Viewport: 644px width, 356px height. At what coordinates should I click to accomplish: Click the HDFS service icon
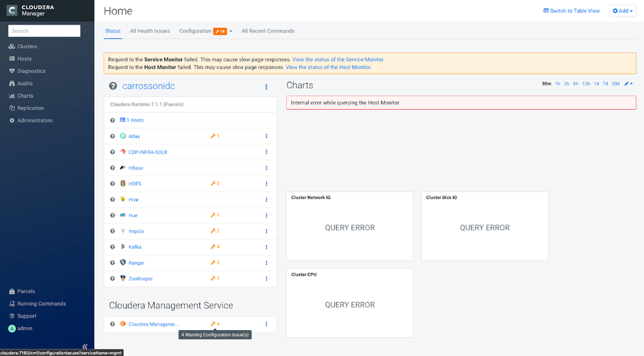pos(122,183)
